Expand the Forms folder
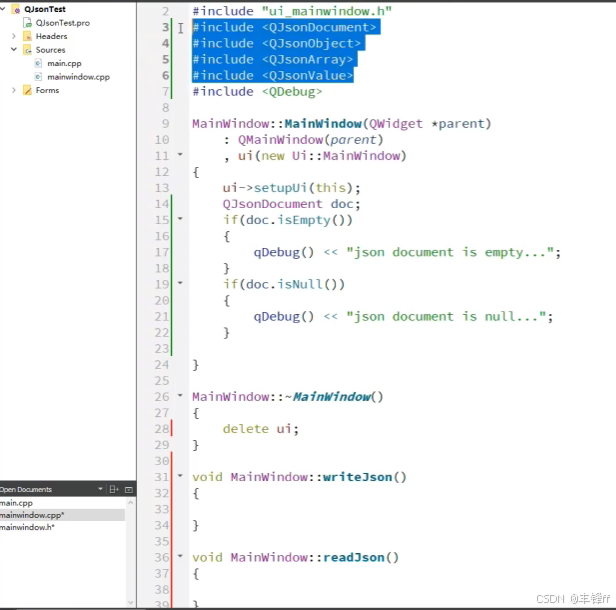The width and height of the screenshot is (616, 610). [x=14, y=90]
